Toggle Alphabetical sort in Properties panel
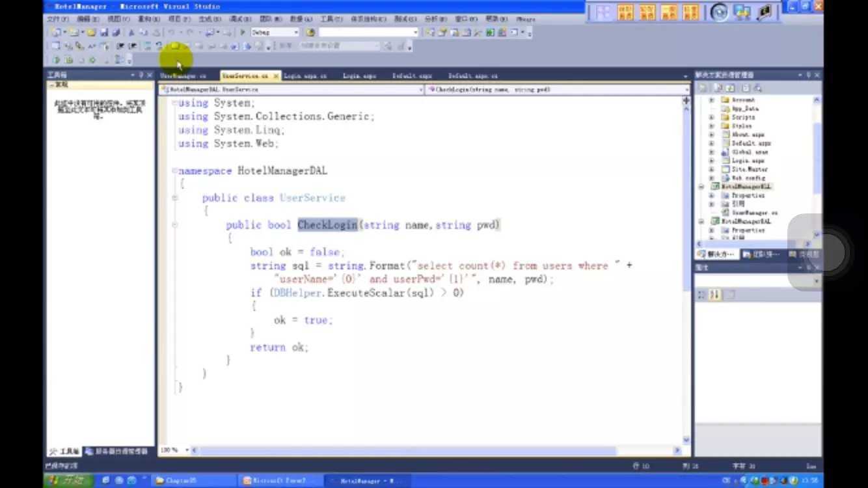 pos(714,295)
